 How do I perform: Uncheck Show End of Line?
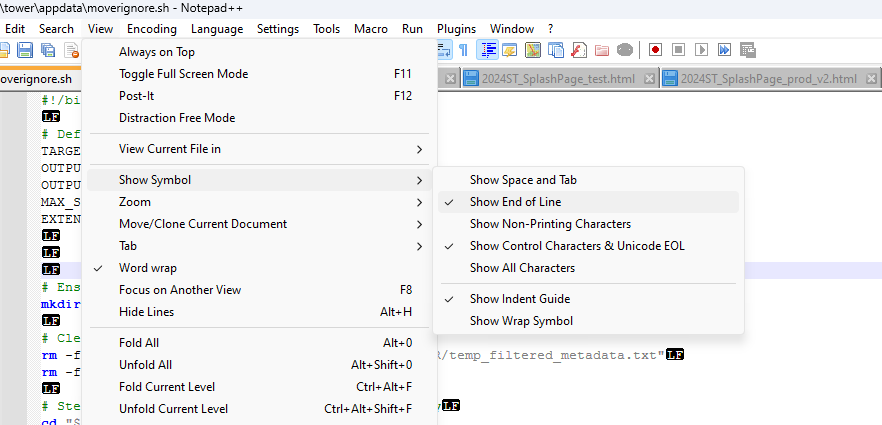588,202
